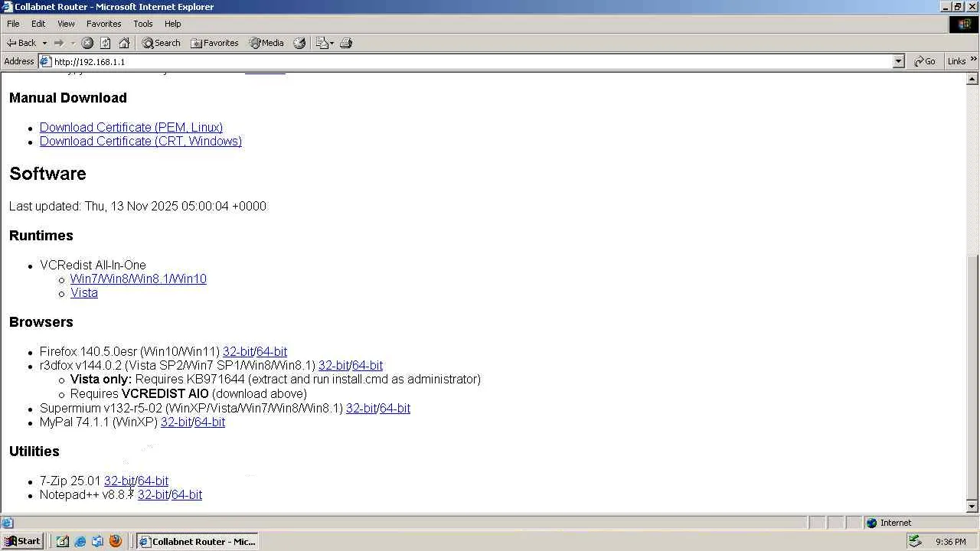Download Firefox 140.5.0esr 32-bit
This screenshot has width=980, height=551.
click(x=238, y=351)
